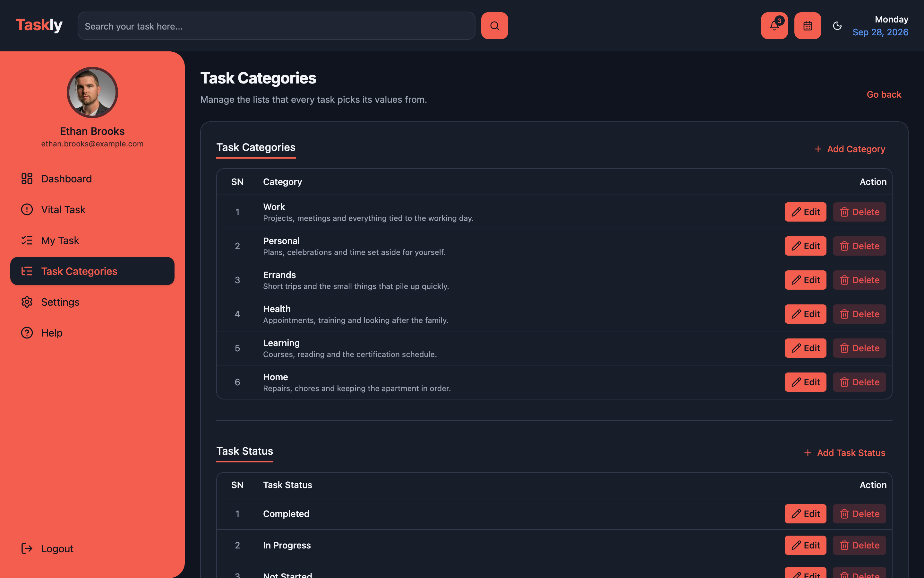Click the Errands category name
924x578 pixels.
pos(279,275)
